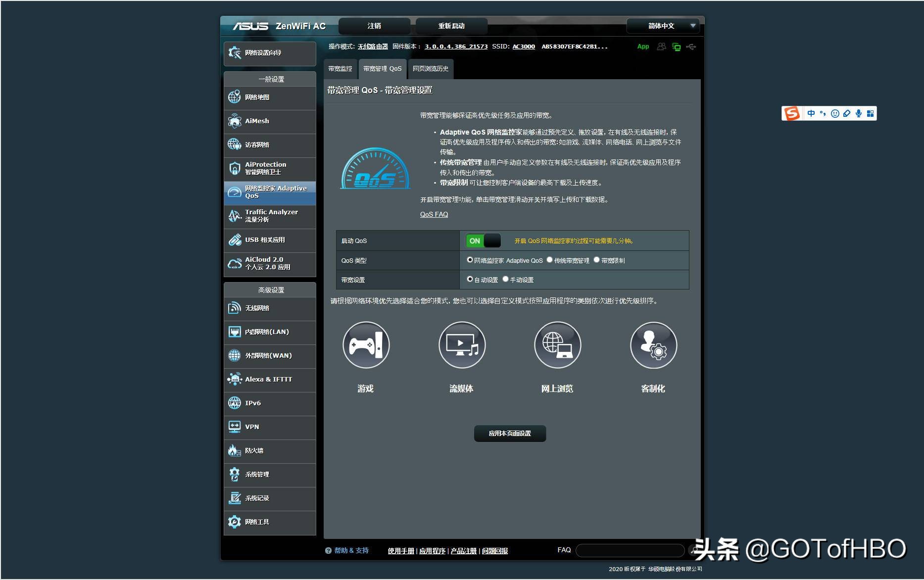Open Wireless (无线网络) settings icon

point(235,308)
